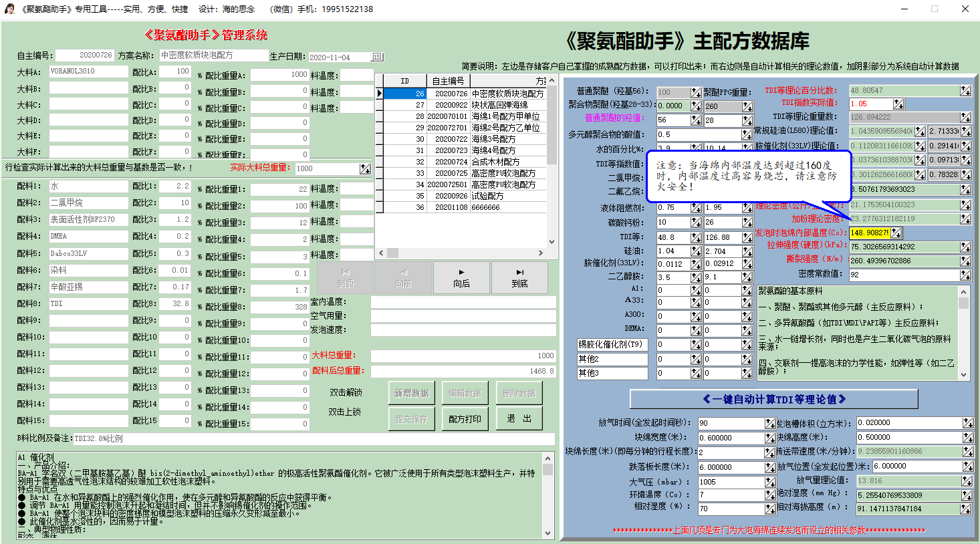
Task: Click the 锡胺化催化剂(T9) name field
Action: coord(612,345)
